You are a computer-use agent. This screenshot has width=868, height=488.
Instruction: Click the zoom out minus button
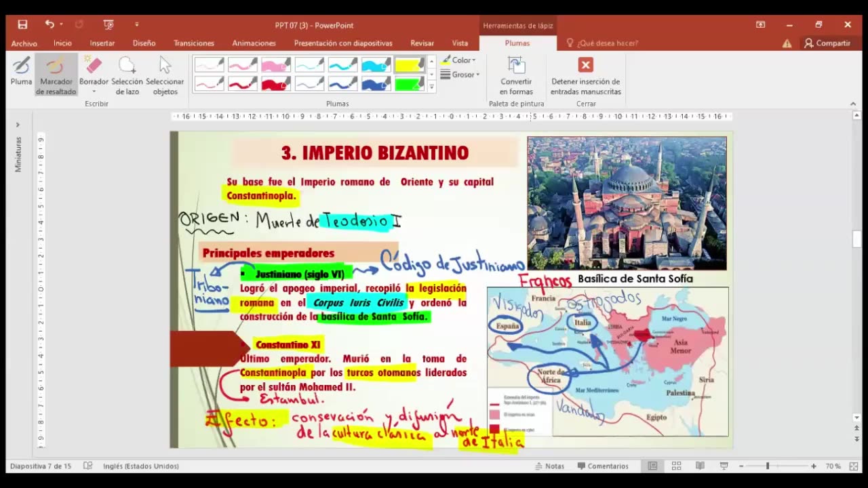(741, 466)
